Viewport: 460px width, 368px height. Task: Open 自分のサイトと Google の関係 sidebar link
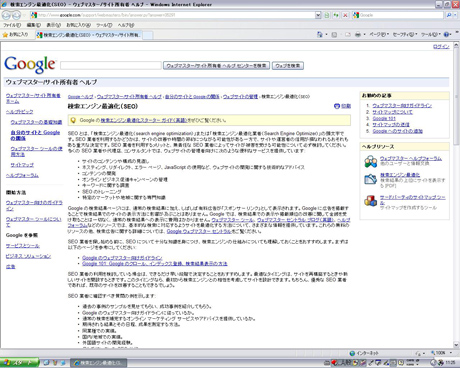pos(35,135)
